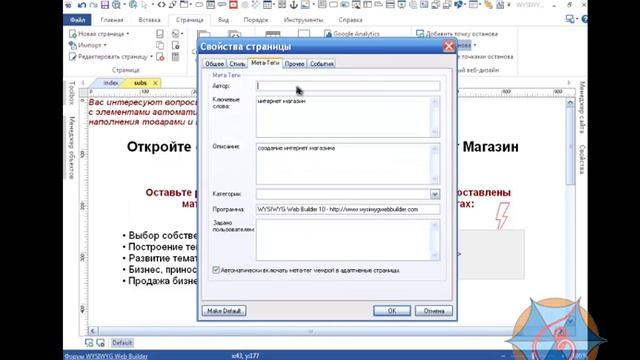Open the Toolbox side panel

[x=72, y=93]
